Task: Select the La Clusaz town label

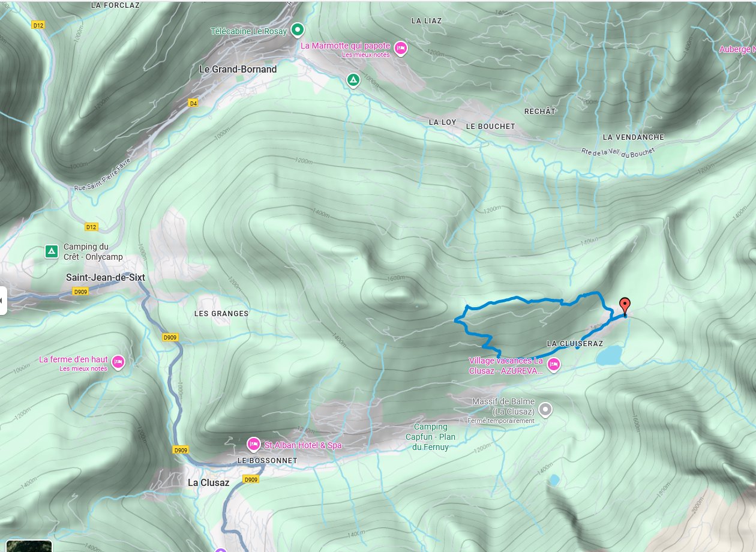Action: (x=208, y=482)
